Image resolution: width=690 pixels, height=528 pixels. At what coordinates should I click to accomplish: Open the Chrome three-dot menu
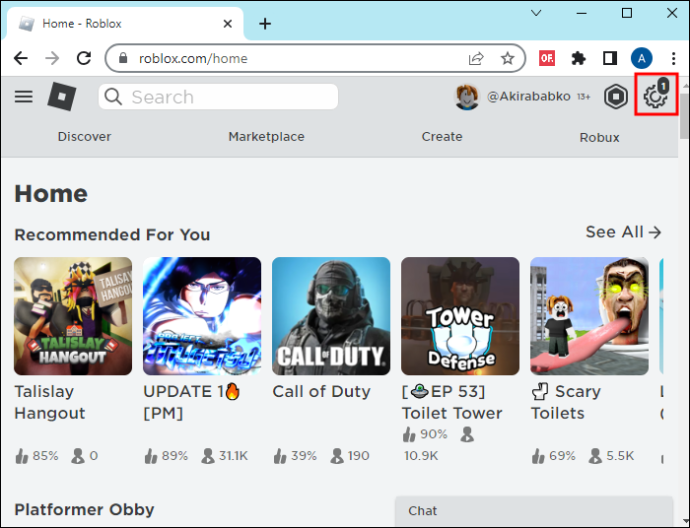tap(673, 58)
